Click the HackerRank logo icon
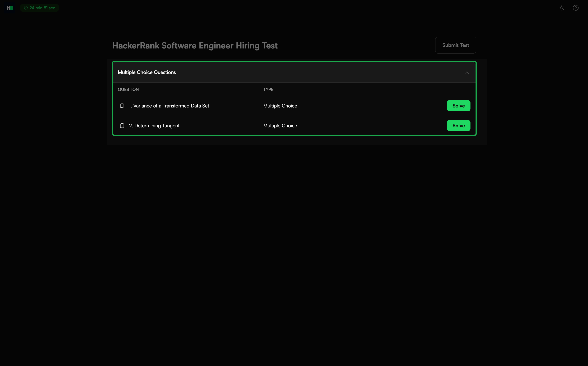This screenshot has height=366, width=588. point(10,8)
